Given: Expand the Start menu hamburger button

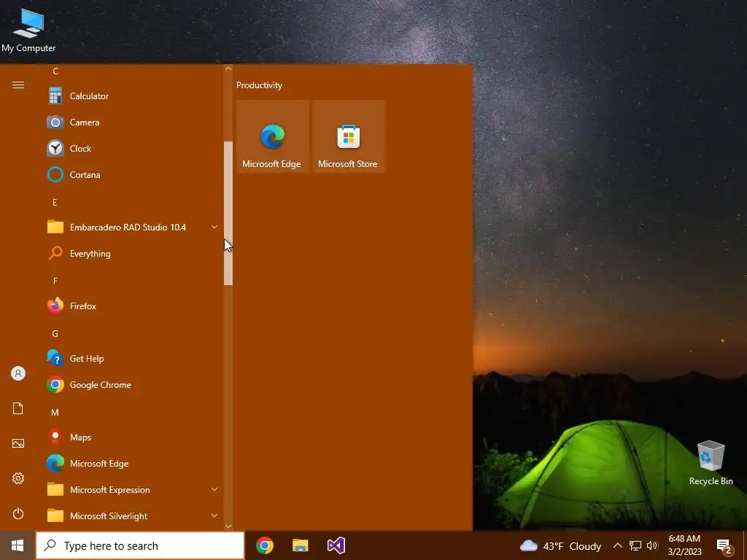Looking at the screenshot, I should click(18, 85).
